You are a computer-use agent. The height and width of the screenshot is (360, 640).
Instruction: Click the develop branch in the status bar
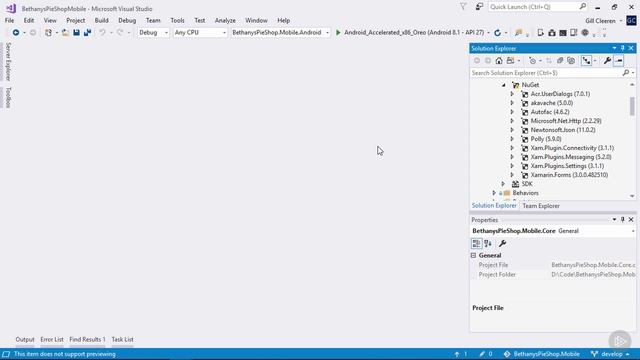click(610, 354)
